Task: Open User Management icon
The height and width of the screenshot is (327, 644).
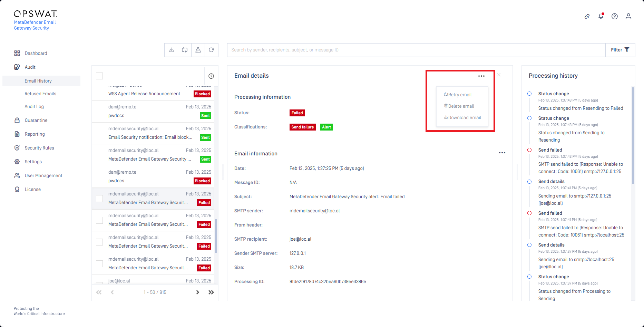Action: click(17, 175)
